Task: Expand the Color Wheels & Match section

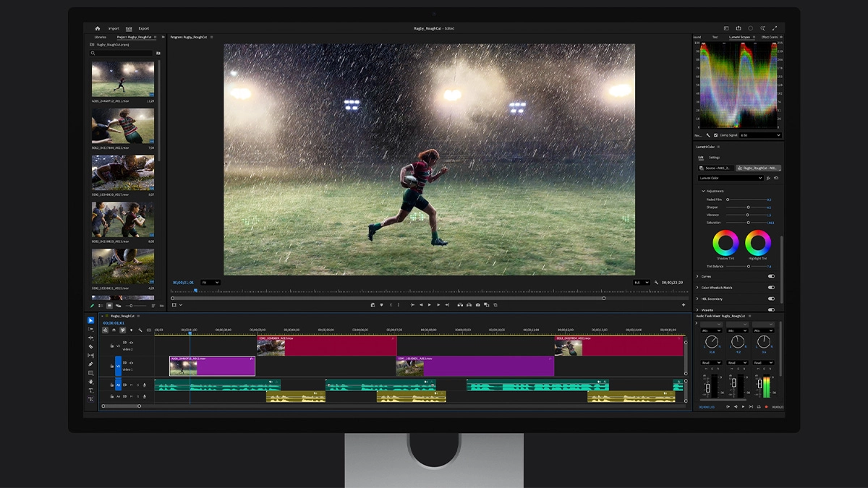Action: tap(698, 288)
